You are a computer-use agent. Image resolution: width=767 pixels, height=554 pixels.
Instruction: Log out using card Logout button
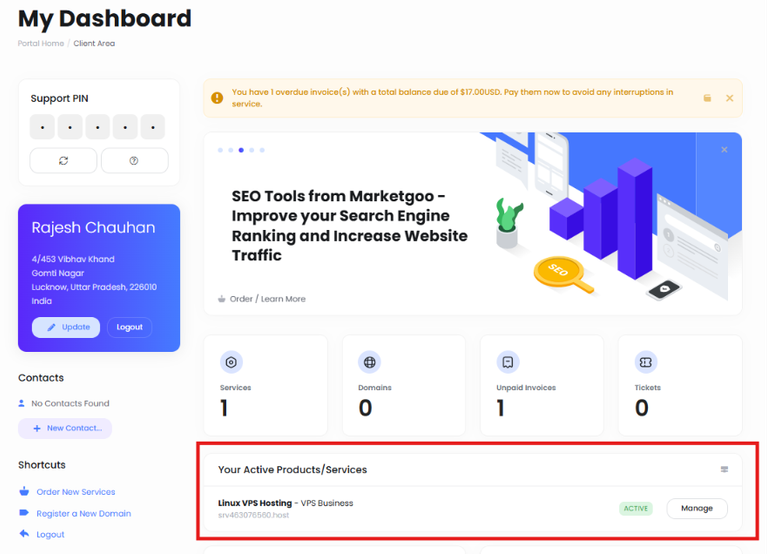(130, 327)
